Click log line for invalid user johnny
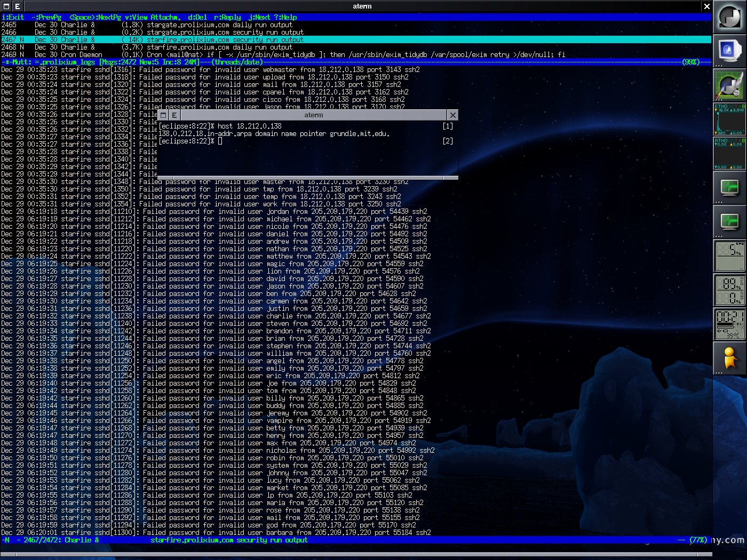The height and width of the screenshot is (560, 747). click(214, 473)
